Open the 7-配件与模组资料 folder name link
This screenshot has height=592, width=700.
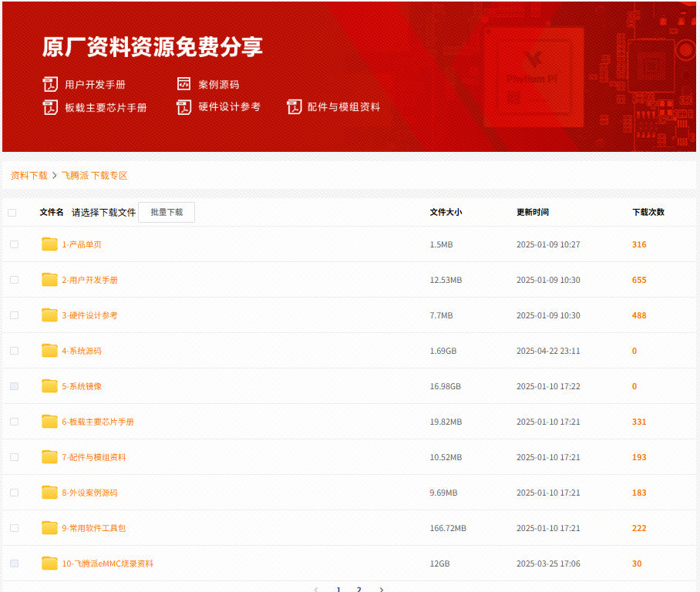94,457
